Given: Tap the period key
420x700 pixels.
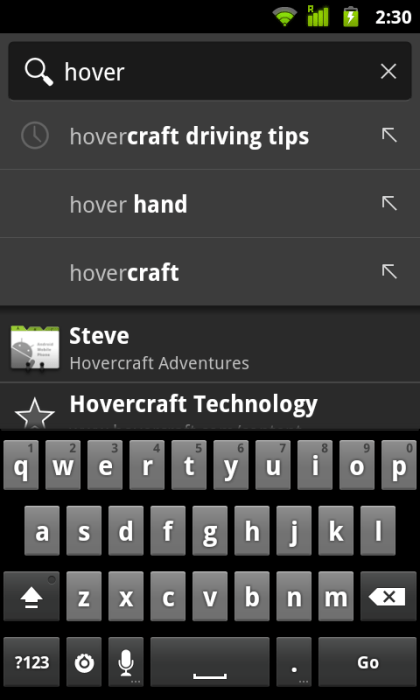Looking at the screenshot, I should (x=294, y=662).
